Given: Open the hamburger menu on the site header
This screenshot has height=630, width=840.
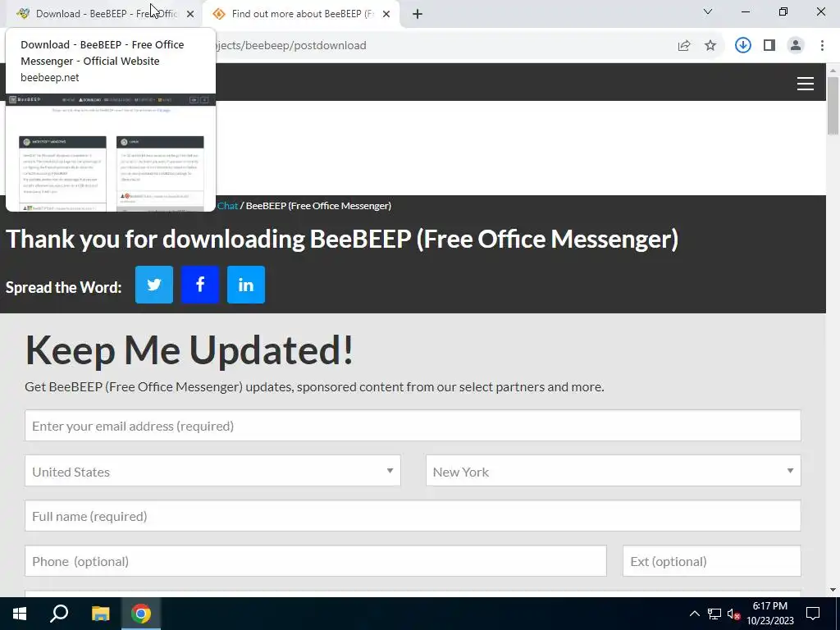Looking at the screenshot, I should [x=806, y=84].
